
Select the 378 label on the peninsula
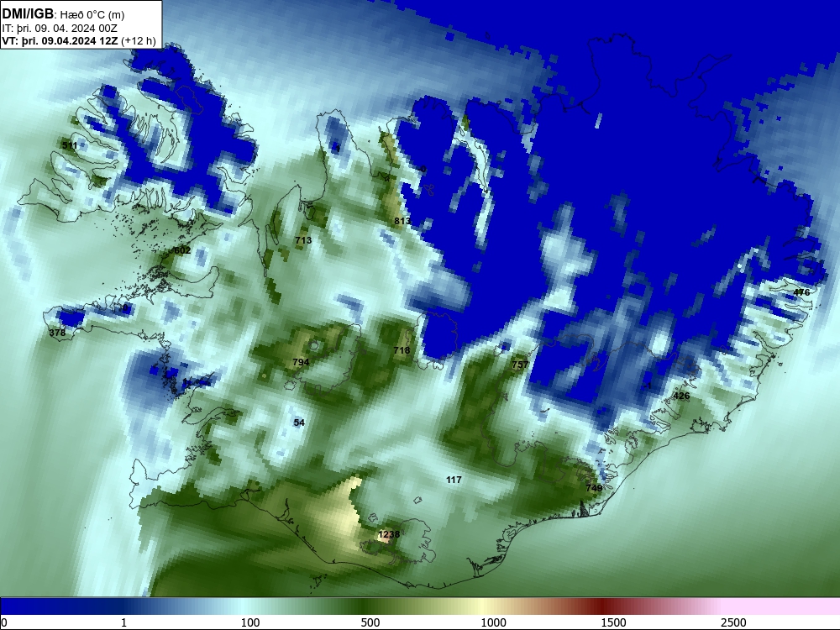tap(57, 333)
